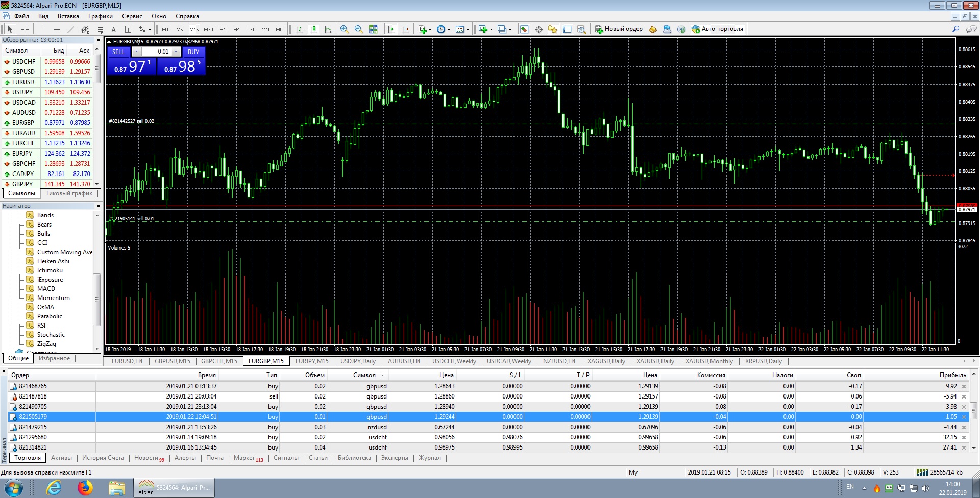The image size is (980, 498).
Task: Open the Графики menu
Action: click(101, 16)
